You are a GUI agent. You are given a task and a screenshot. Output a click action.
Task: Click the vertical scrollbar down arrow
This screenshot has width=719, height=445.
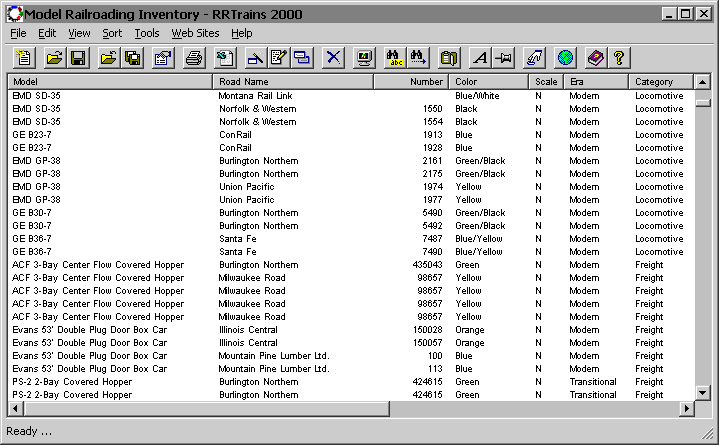[703, 394]
